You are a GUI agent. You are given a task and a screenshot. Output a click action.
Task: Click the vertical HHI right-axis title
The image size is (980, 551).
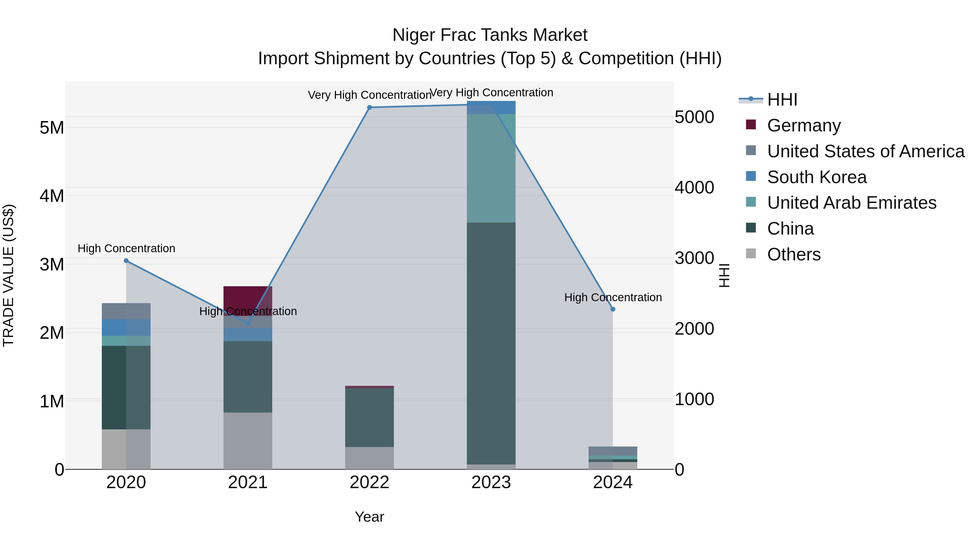(x=725, y=275)
